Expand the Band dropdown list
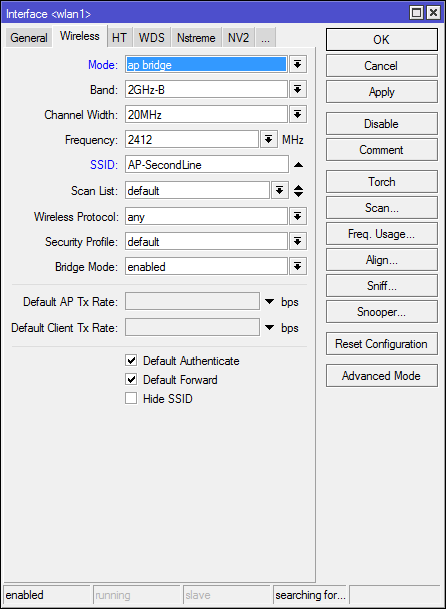 point(298,90)
